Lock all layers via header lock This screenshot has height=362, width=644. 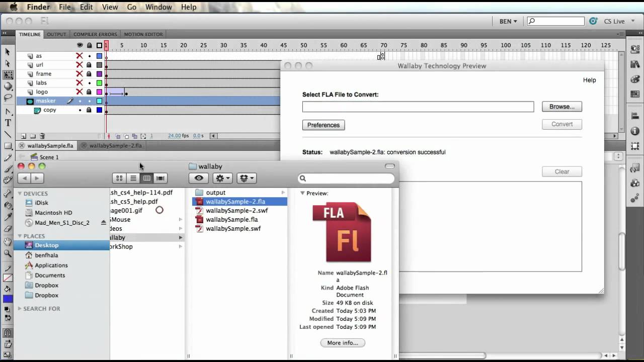pyautogui.click(x=89, y=45)
